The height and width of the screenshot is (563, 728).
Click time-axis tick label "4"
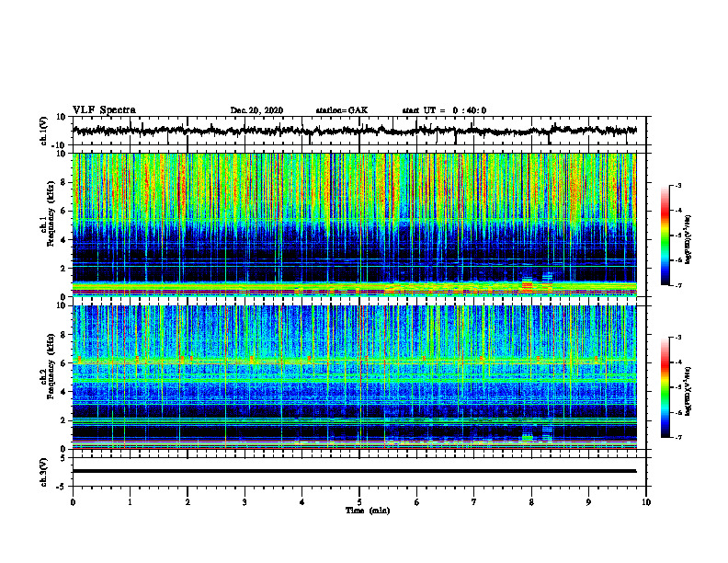pyautogui.click(x=301, y=502)
